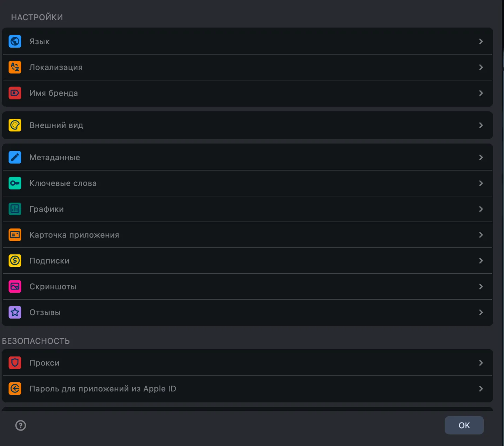
Task: Open help via the question mark icon
Action: tap(21, 425)
